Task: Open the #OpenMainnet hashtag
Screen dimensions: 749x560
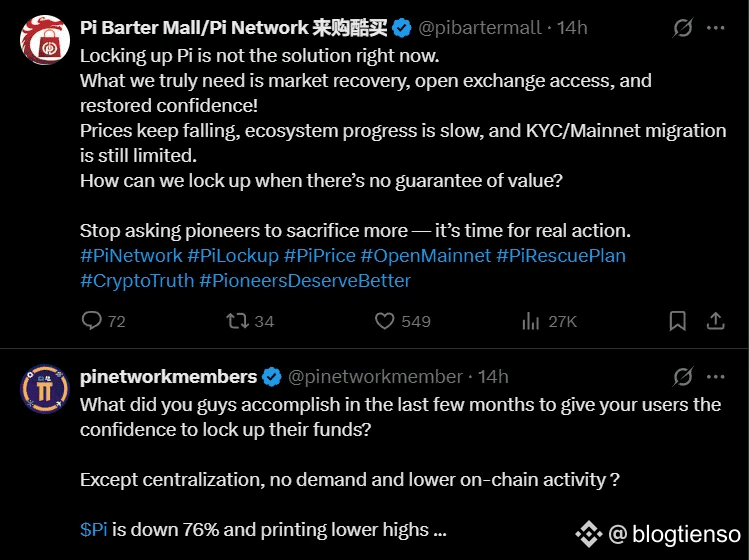Action: pos(426,256)
